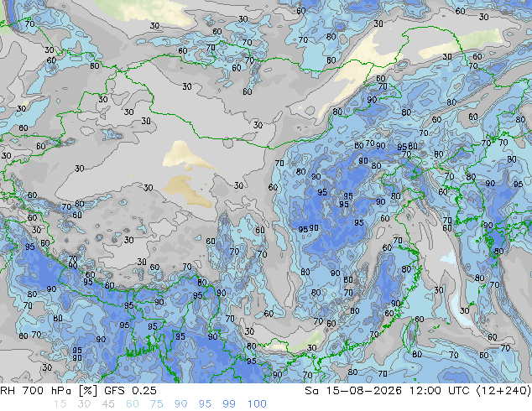Viewport: 532px width, 411px height.
Task: Click the "RH 700 hPa [%]" title text
Action: point(49,391)
